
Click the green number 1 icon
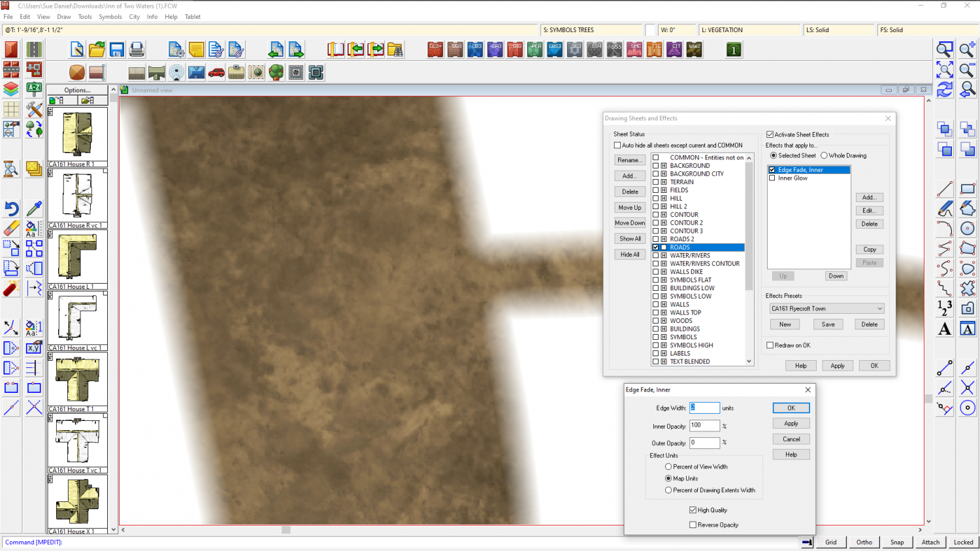(734, 50)
